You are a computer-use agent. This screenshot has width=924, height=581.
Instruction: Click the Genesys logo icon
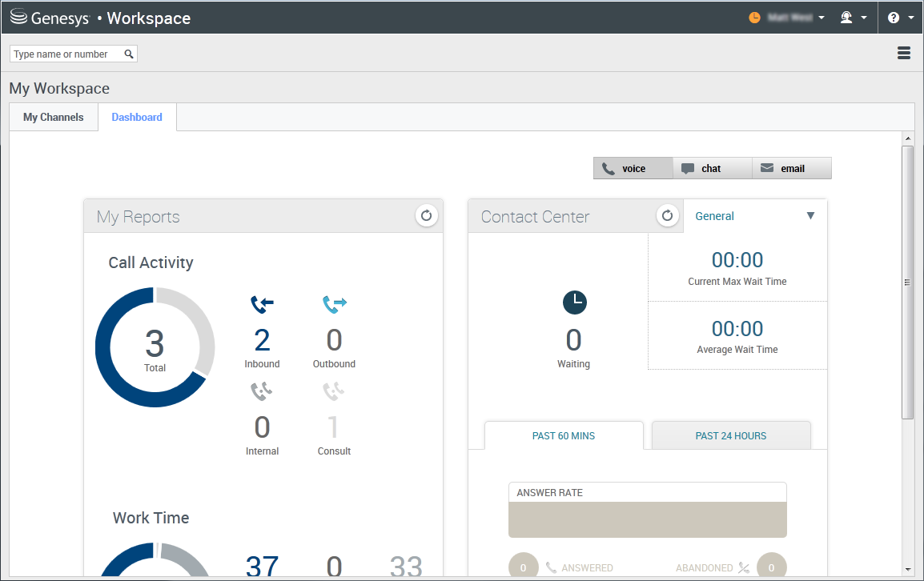pos(18,18)
